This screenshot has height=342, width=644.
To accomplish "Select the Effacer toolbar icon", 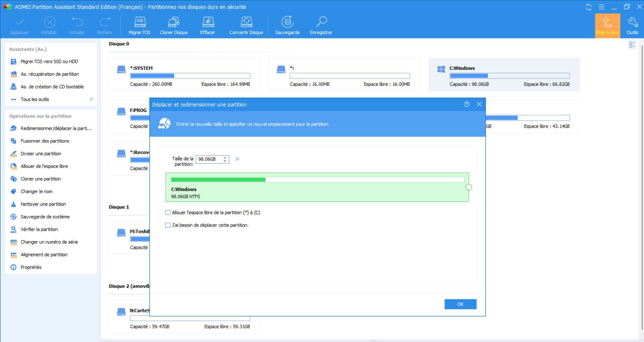I will coord(208,22).
